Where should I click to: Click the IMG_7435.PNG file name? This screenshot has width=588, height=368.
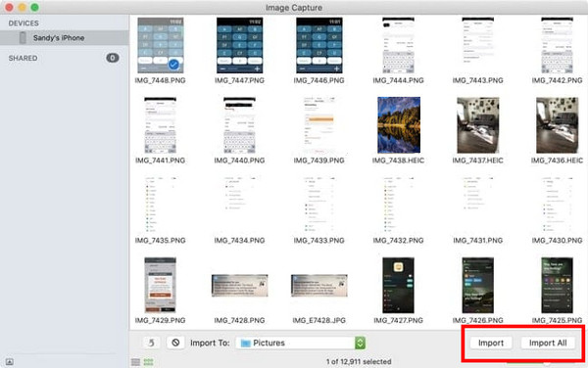(x=160, y=241)
